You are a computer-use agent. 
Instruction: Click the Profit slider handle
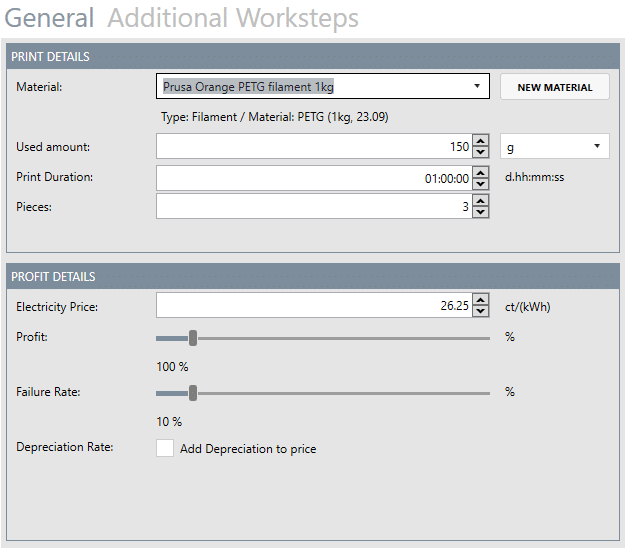(193, 338)
